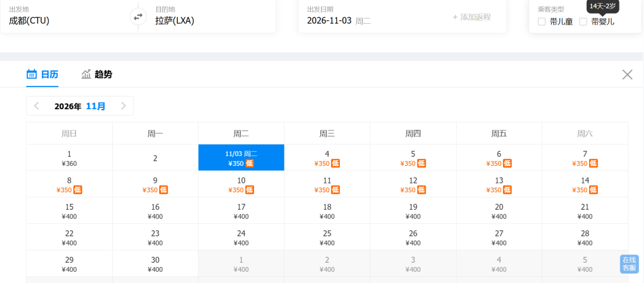Select November 29 in calendar
This screenshot has width=644, height=283.
69,264
